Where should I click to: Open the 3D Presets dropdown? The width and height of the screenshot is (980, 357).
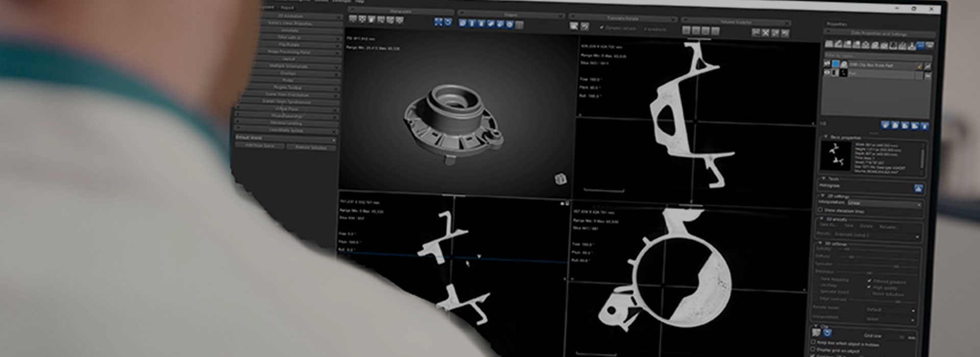tap(875, 235)
